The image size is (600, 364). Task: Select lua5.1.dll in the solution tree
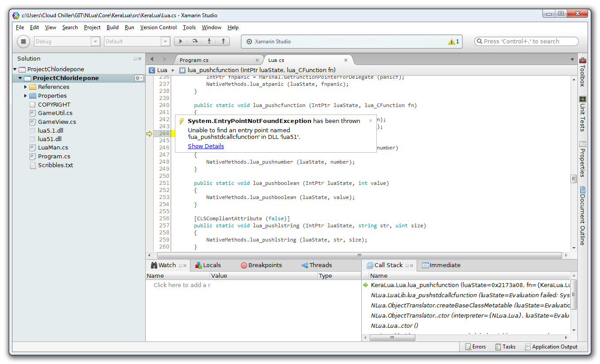50,130
